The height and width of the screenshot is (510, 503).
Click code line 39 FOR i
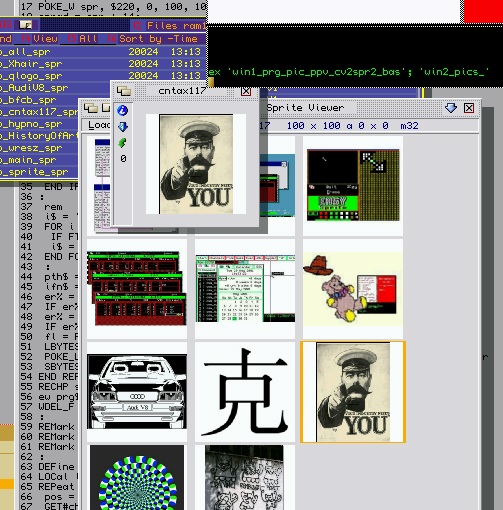point(48,227)
